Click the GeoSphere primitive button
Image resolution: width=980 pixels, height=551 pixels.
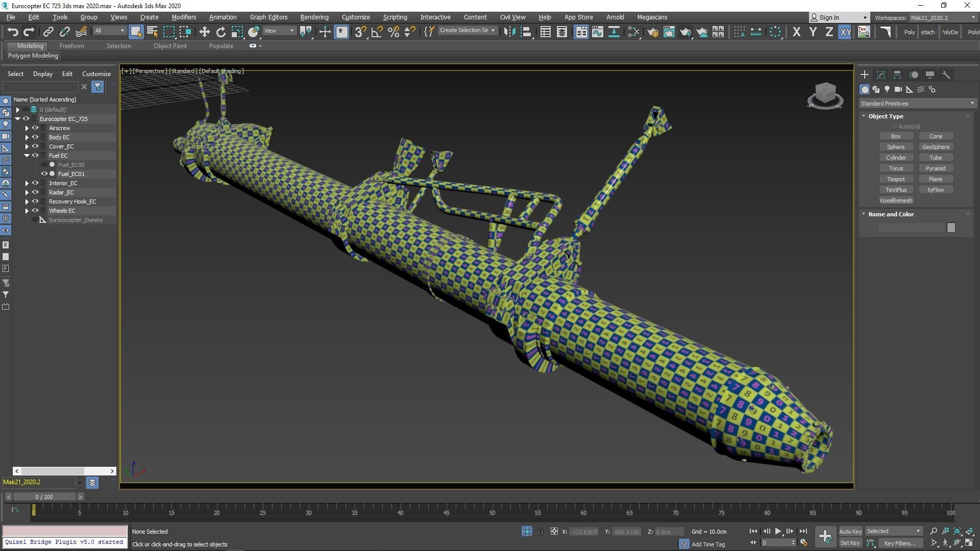click(935, 147)
